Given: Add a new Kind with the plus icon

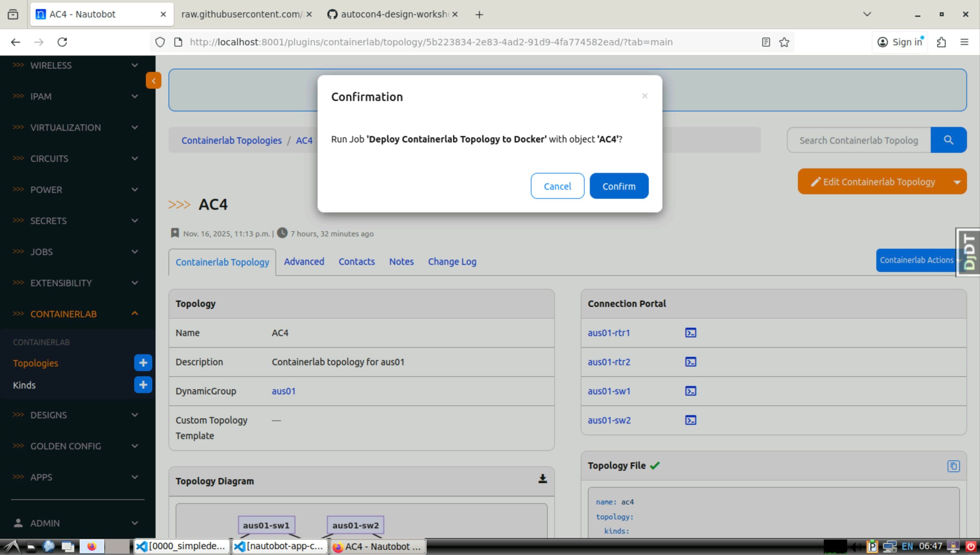Looking at the screenshot, I should point(143,385).
